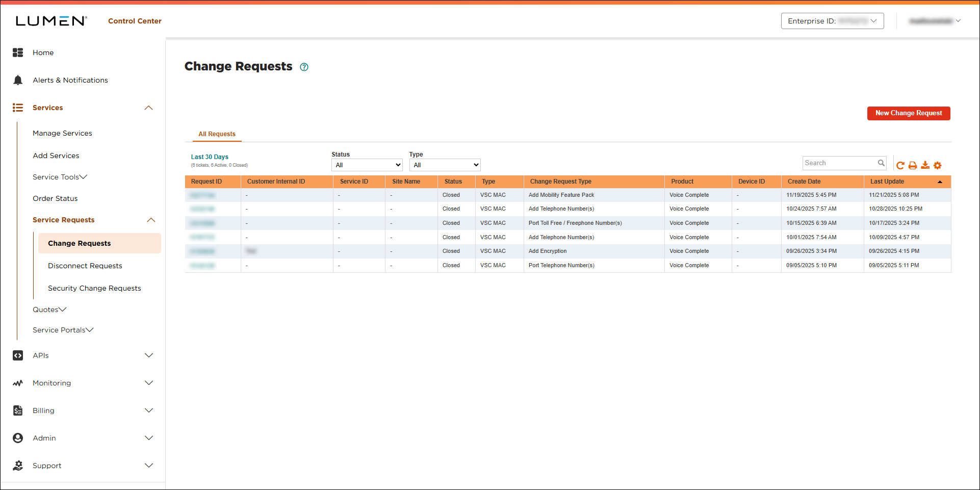
Task: Open table settings gear icon
Action: (x=937, y=165)
